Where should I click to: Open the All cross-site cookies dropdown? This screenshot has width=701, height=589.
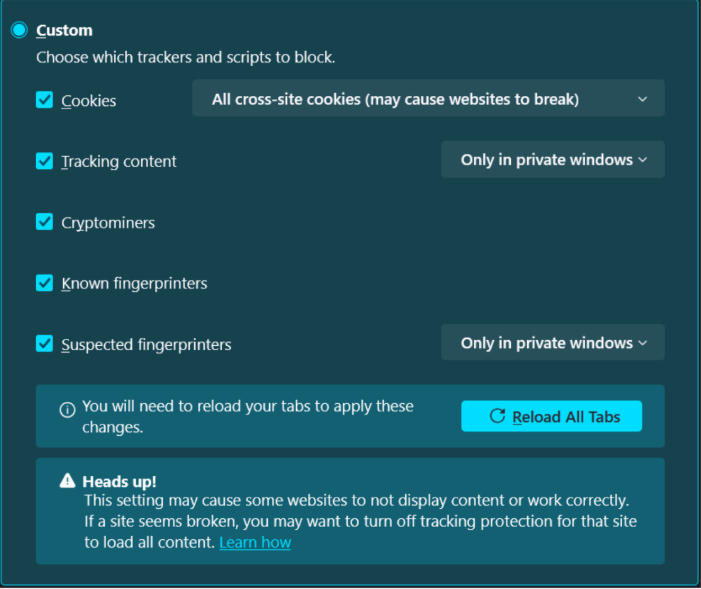point(428,98)
